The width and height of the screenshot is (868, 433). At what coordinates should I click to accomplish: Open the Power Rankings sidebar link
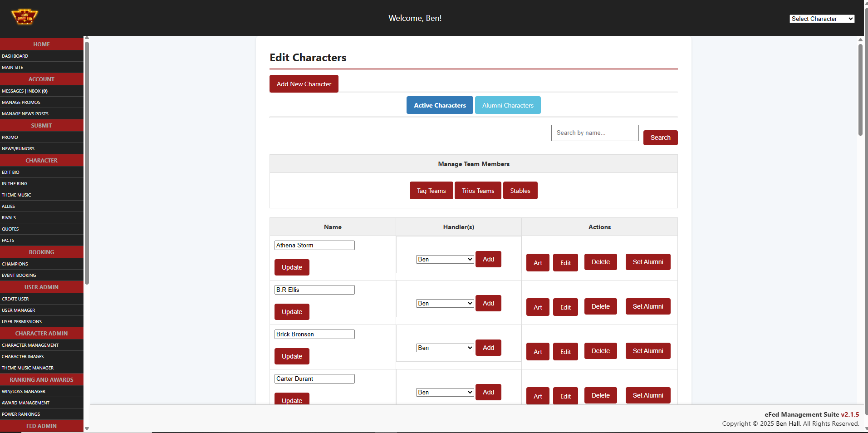pos(21,414)
